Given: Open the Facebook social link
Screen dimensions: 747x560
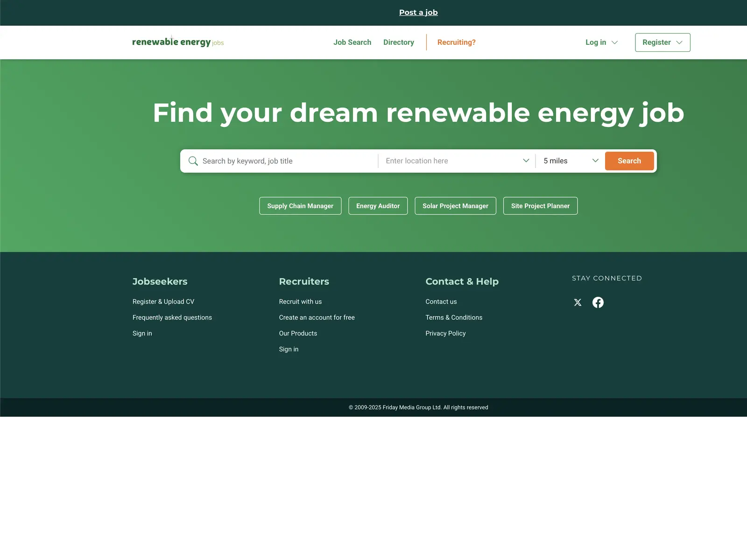Looking at the screenshot, I should [598, 302].
